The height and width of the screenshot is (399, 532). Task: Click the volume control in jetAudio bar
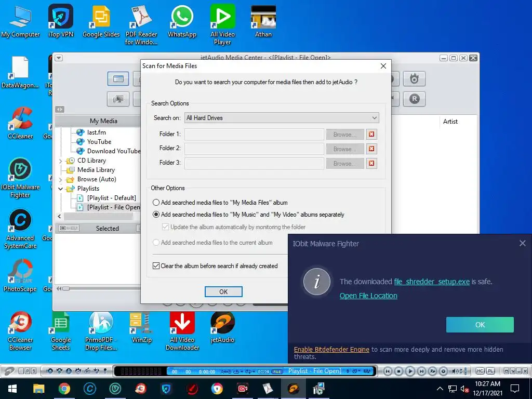[x=459, y=371]
